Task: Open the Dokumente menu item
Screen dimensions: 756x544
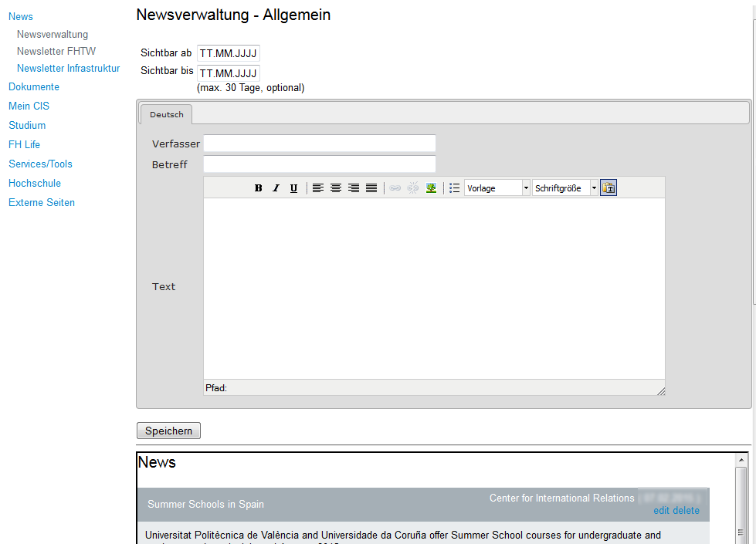Action: [34, 87]
